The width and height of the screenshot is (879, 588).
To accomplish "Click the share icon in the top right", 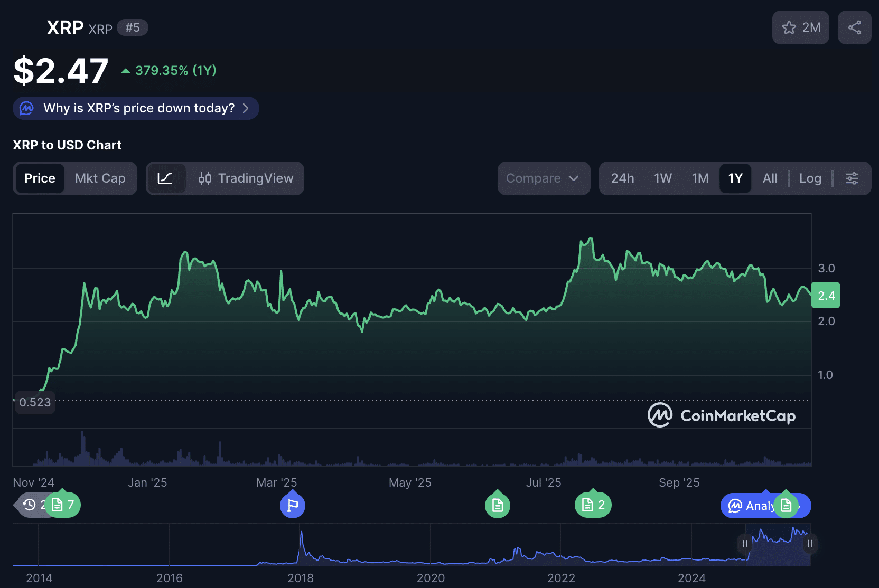I will [854, 27].
